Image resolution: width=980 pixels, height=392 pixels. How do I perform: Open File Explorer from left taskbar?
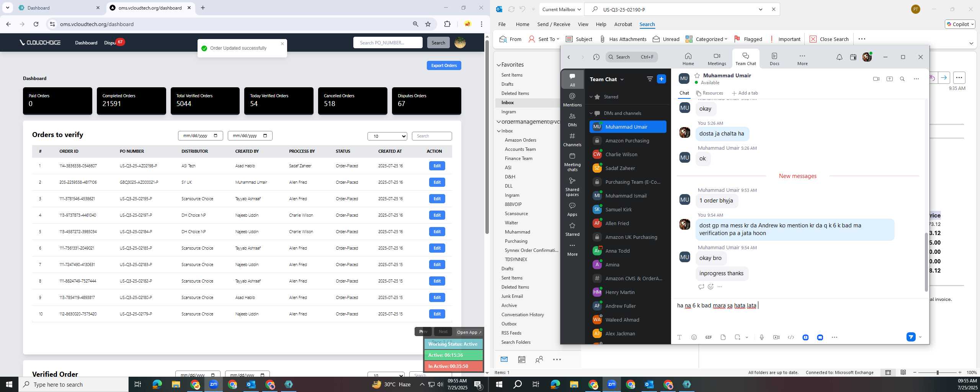[176, 384]
